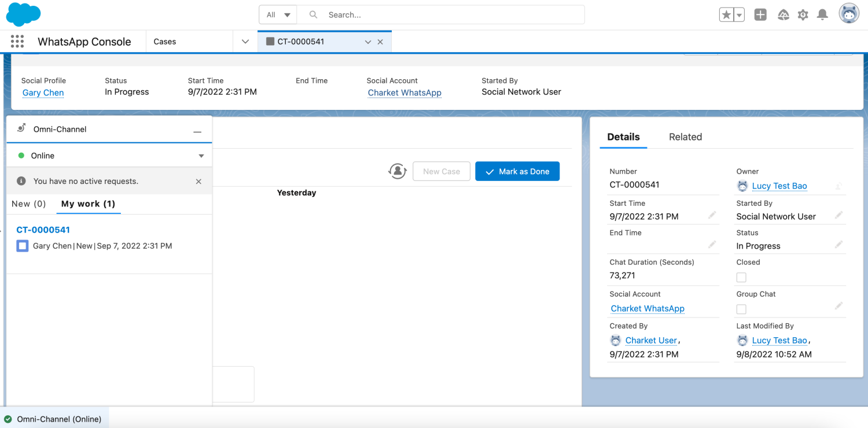The height and width of the screenshot is (428, 868).
Task: Edit End Time pencil icon
Action: tap(712, 245)
